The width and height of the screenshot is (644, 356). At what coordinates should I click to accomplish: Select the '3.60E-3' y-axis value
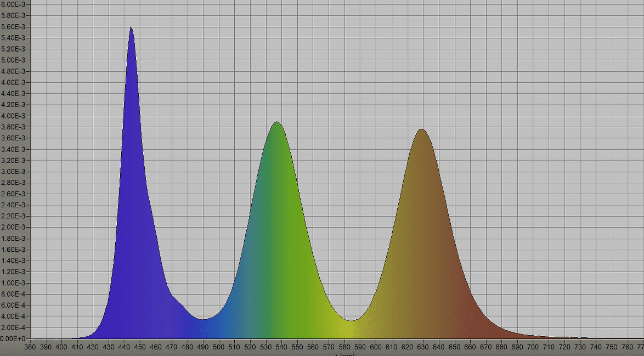(x=13, y=138)
